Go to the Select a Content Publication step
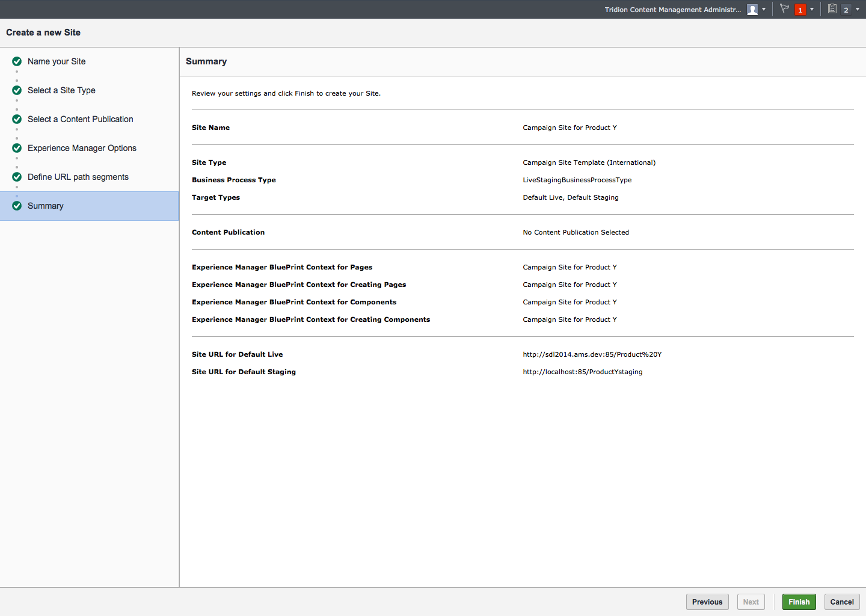The height and width of the screenshot is (616, 866). 80,119
